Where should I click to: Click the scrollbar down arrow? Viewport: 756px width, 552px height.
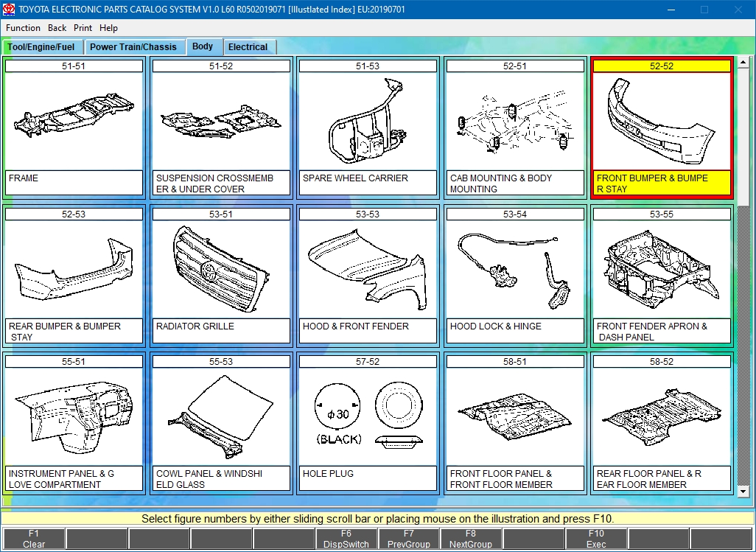tap(743, 492)
